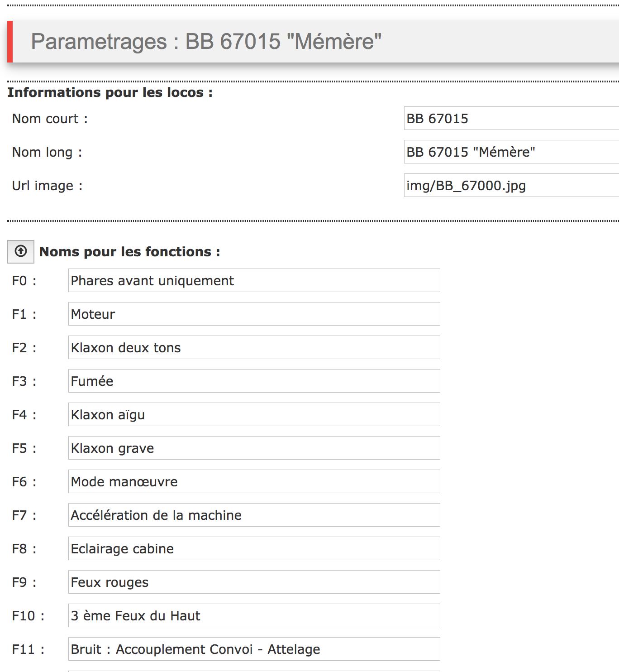
Task: Edit F2 field 'Klaxon deux tons'
Action: 254,347
